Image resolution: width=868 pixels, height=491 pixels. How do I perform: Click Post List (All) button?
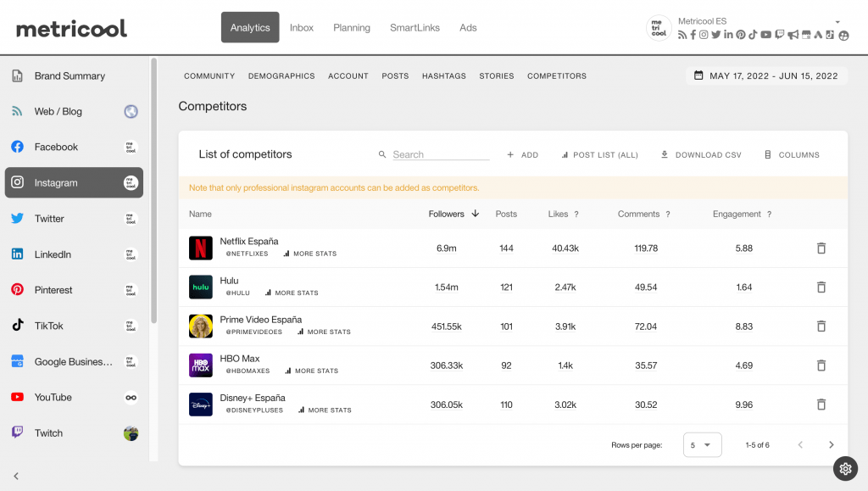[599, 155]
